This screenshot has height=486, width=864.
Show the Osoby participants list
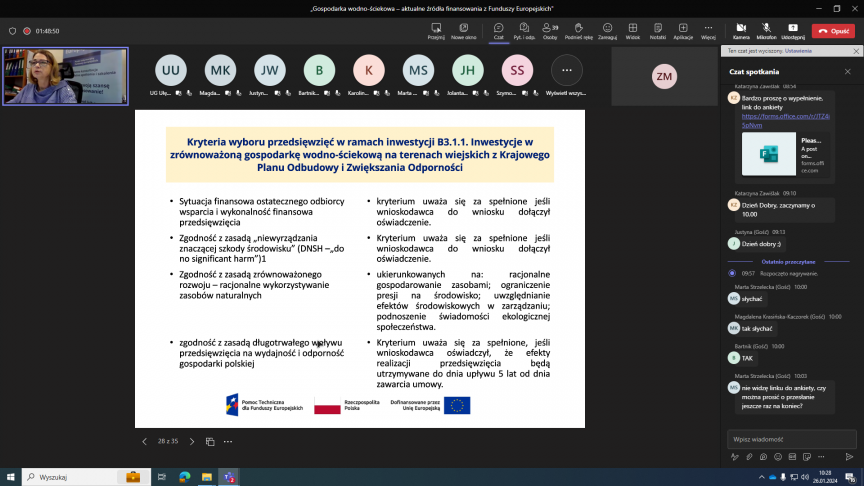[x=550, y=31]
